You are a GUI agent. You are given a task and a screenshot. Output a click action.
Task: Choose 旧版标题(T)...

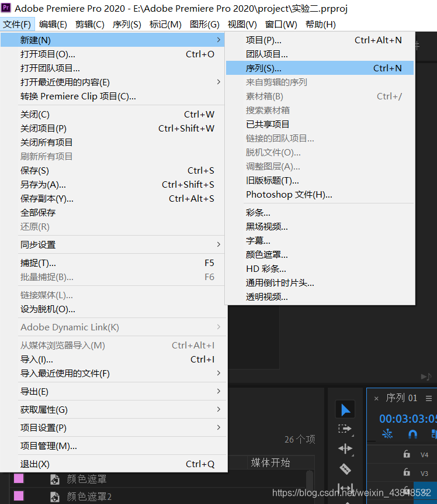(320, 180)
